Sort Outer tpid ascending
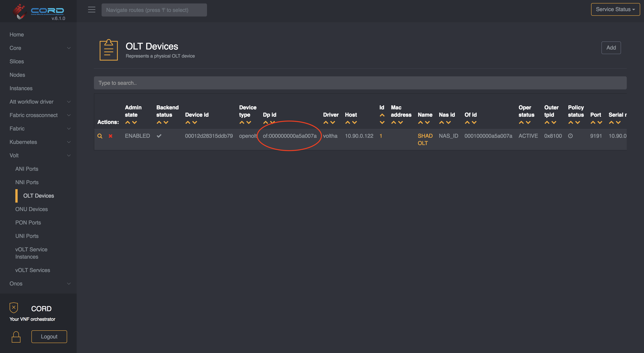The height and width of the screenshot is (353, 644). [547, 122]
